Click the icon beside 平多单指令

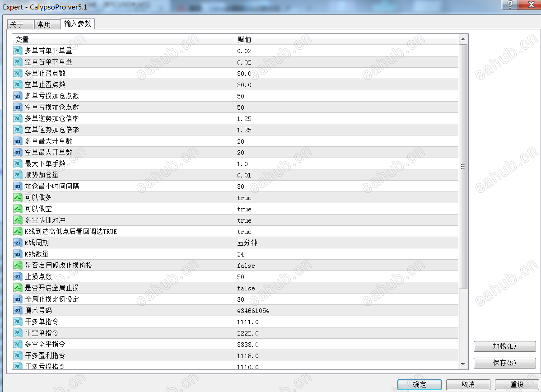pos(18,322)
